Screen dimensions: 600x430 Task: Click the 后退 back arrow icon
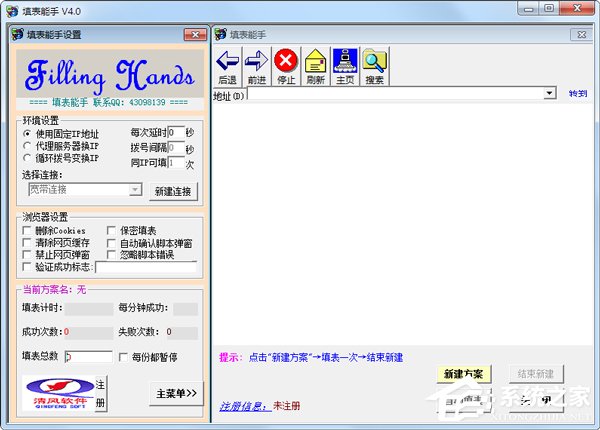pyautogui.click(x=228, y=62)
